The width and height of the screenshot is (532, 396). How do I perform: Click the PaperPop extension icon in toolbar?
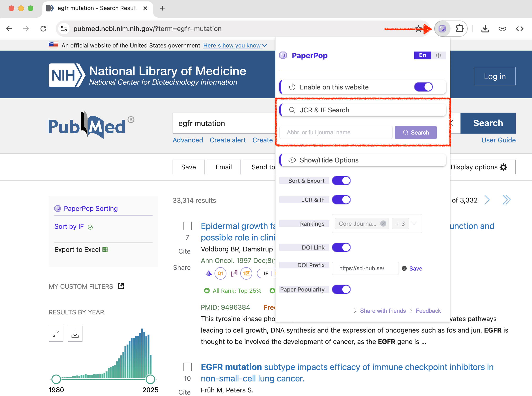(442, 29)
